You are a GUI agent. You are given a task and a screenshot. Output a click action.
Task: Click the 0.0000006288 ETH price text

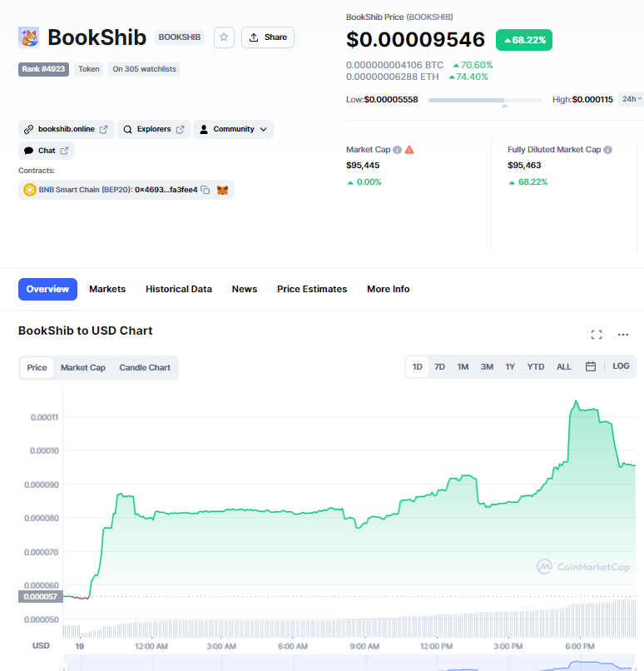pyautogui.click(x=392, y=77)
